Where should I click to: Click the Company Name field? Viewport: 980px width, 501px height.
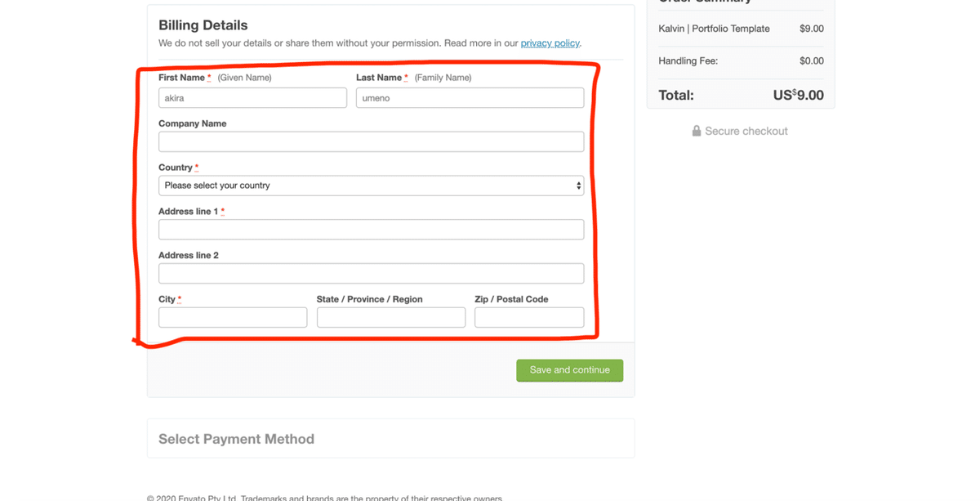(371, 141)
